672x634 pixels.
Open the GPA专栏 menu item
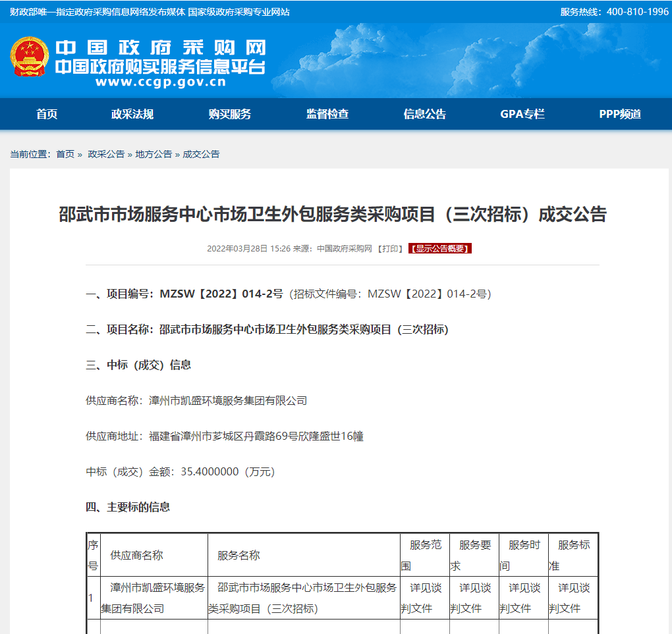[522, 114]
